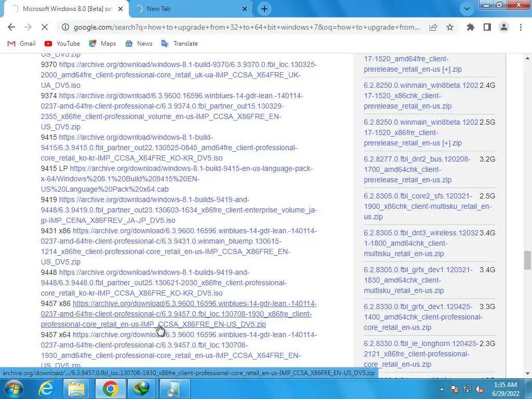Open the 9374 x86fre volume zip link

click(171, 111)
